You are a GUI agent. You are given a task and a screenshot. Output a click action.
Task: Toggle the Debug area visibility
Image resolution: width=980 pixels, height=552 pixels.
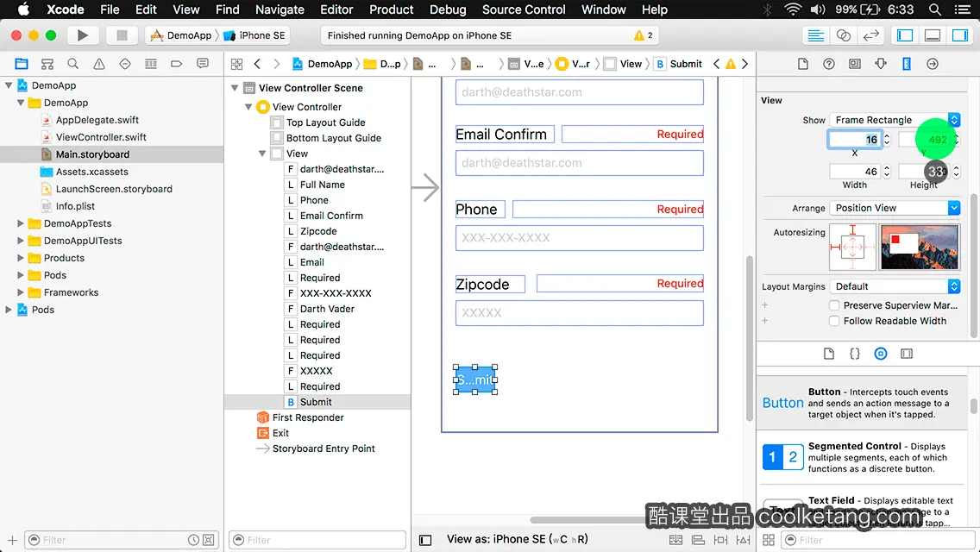point(933,35)
